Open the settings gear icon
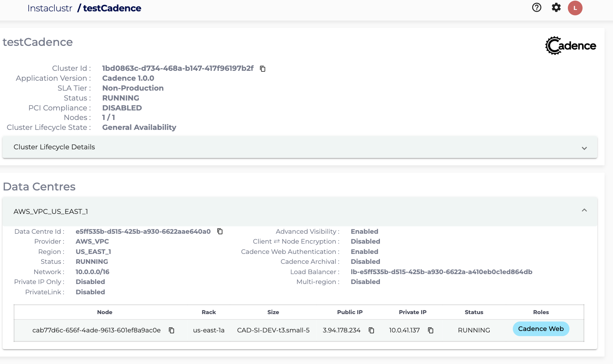The image size is (613, 364). point(556,8)
